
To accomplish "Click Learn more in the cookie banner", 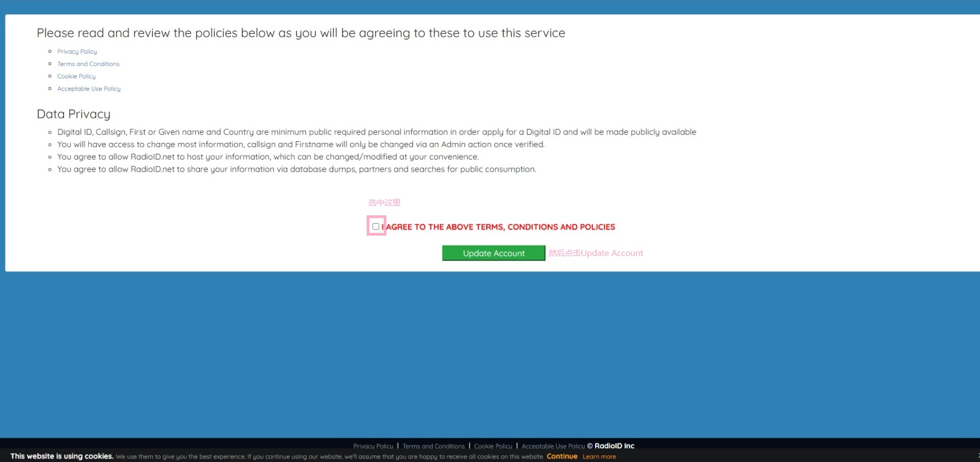I will 599,457.
